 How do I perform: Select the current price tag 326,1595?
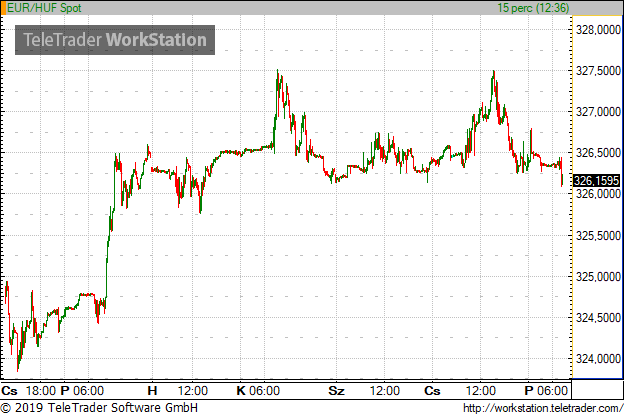[597, 181]
